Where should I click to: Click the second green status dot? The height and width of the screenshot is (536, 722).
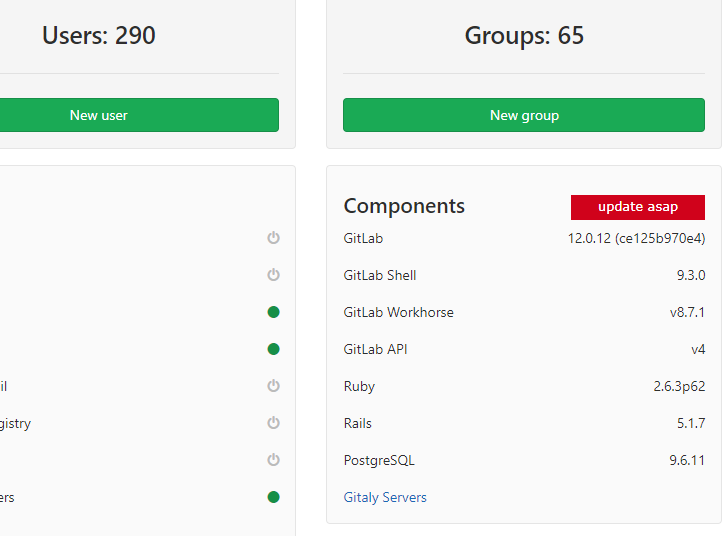[273, 349]
